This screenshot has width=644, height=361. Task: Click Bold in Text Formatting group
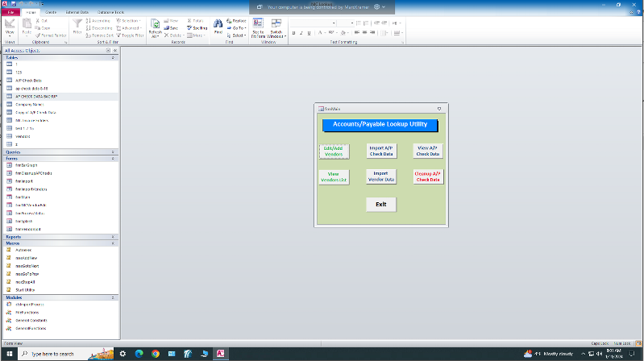(293, 33)
